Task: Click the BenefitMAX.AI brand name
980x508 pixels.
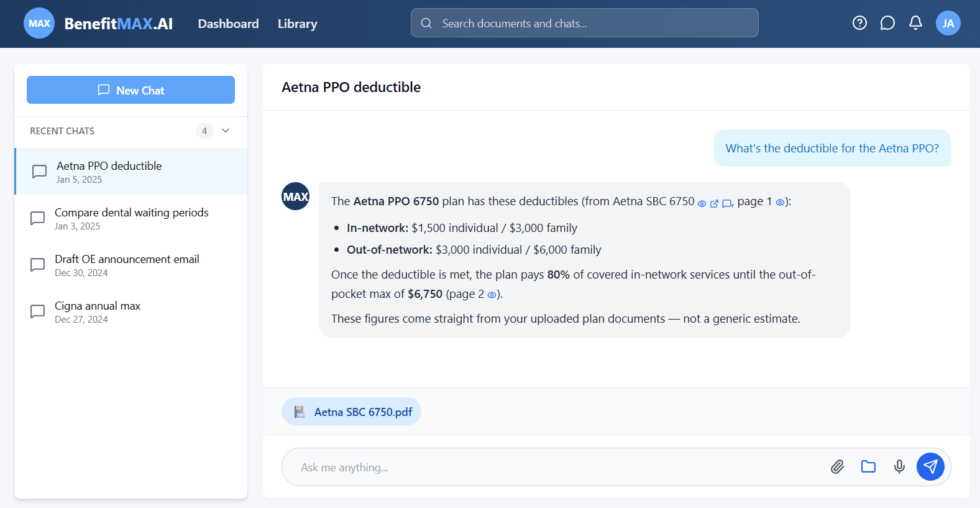Action: tap(118, 24)
